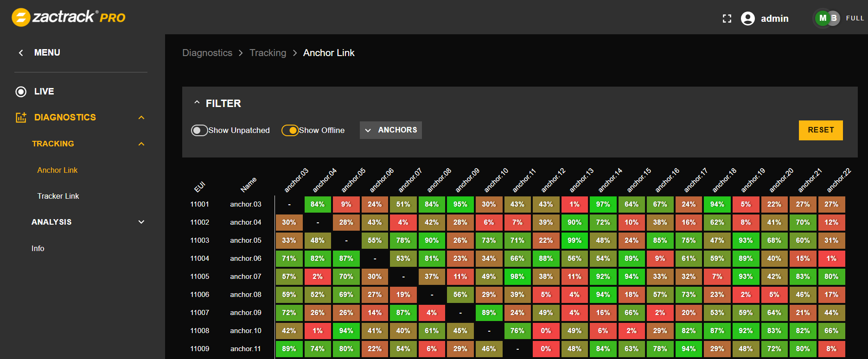Image resolution: width=868 pixels, height=359 pixels.
Task: Expand the Analysis menu section
Action: coord(141,222)
